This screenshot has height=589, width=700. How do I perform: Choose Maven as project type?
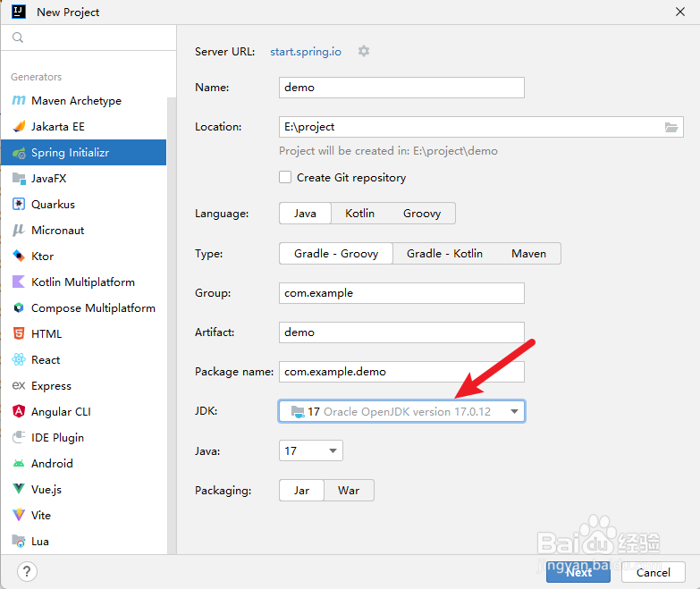[528, 254]
